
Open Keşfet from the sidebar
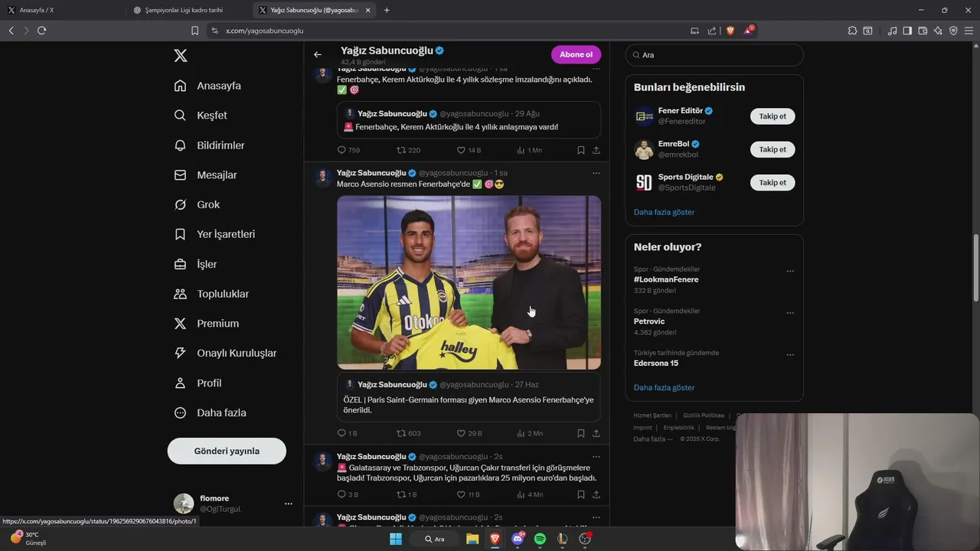[201, 116]
